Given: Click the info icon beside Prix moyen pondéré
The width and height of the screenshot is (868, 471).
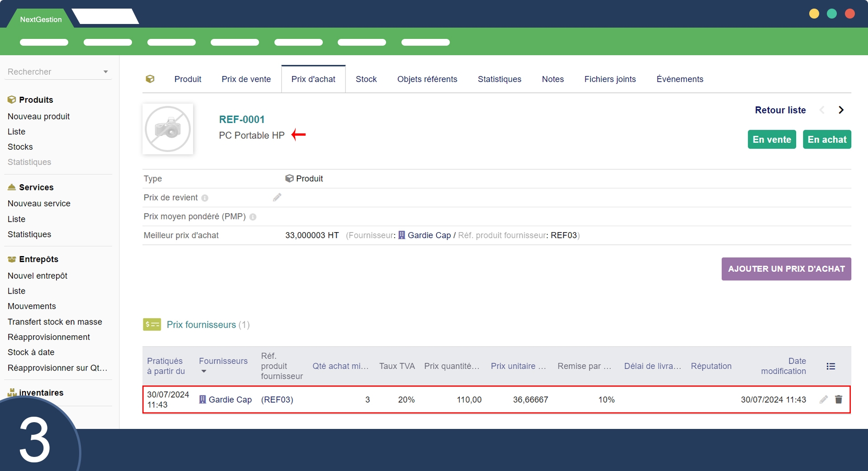Looking at the screenshot, I should (253, 217).
